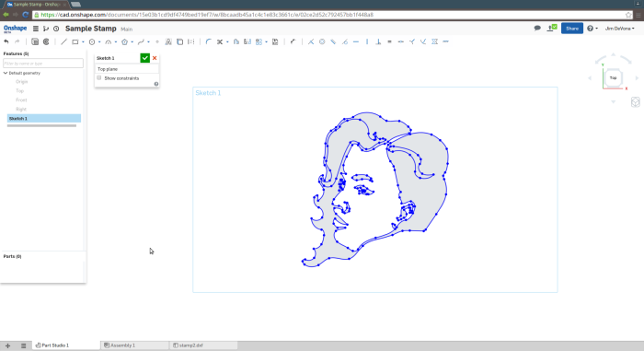This screenshot has width=644, height=351.
Task: Select the Extrude feature tool
Action: (35, 41)
